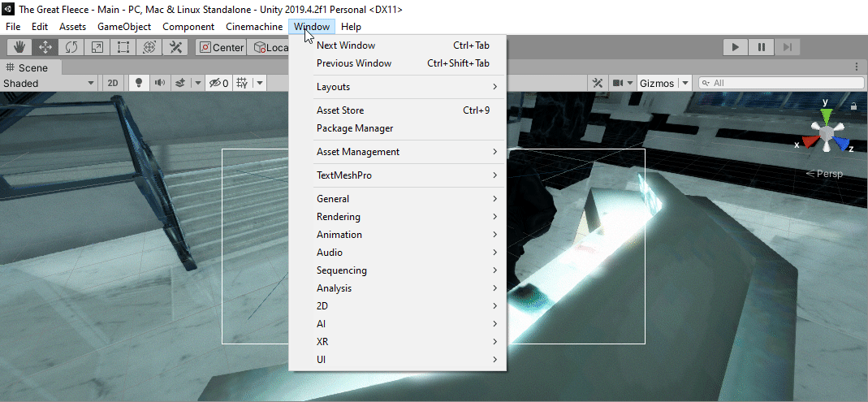Toggle hidden objects visibility eye icon

218,83
